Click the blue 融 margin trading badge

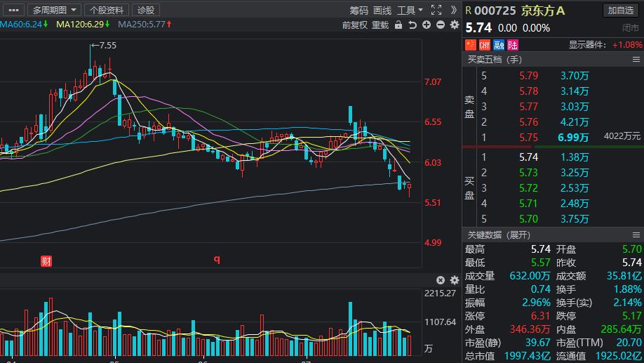tap(499, 44)
